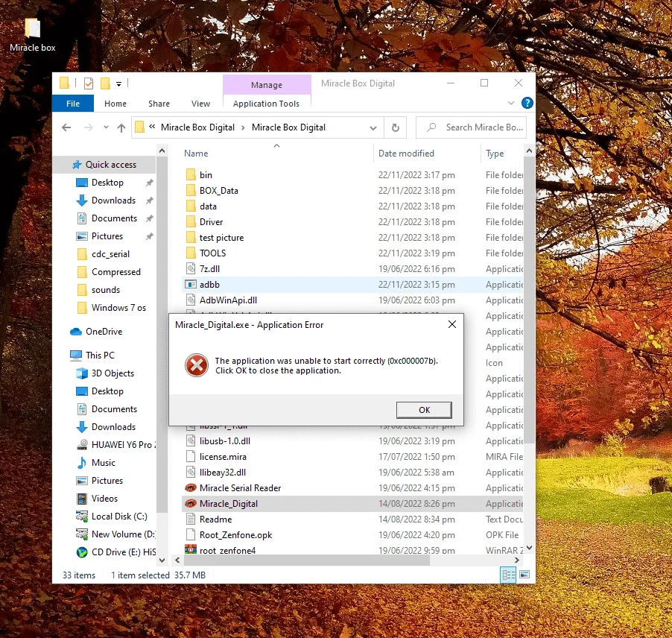Click first Miracle Box Digital breadcrumb

[x=197, y=127]
